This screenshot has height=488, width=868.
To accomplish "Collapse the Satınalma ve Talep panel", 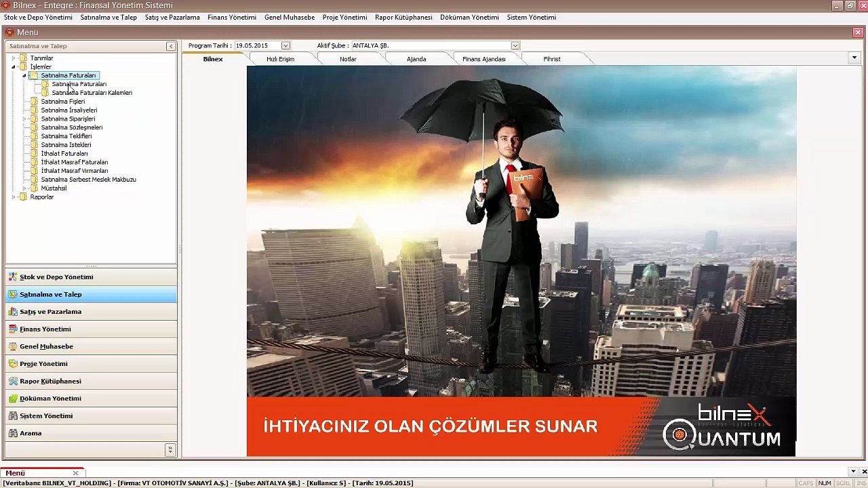I will pyautogui.click(x=170, y=46).
